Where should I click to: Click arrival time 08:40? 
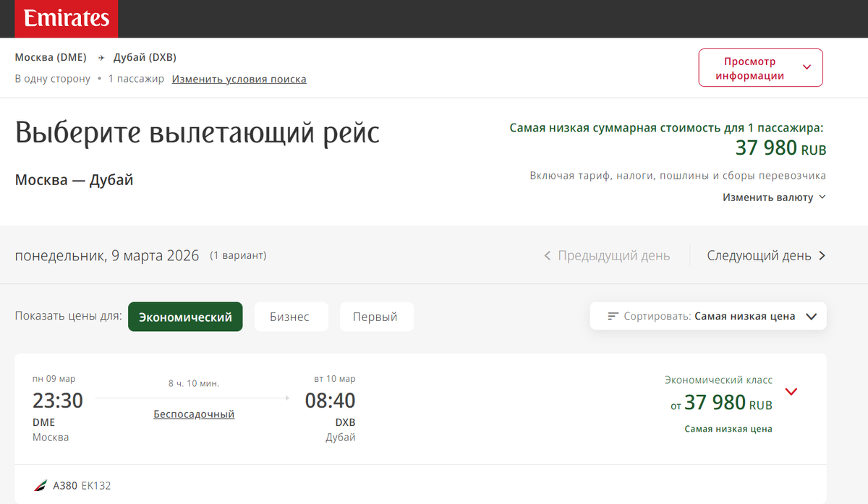[330, 400]
